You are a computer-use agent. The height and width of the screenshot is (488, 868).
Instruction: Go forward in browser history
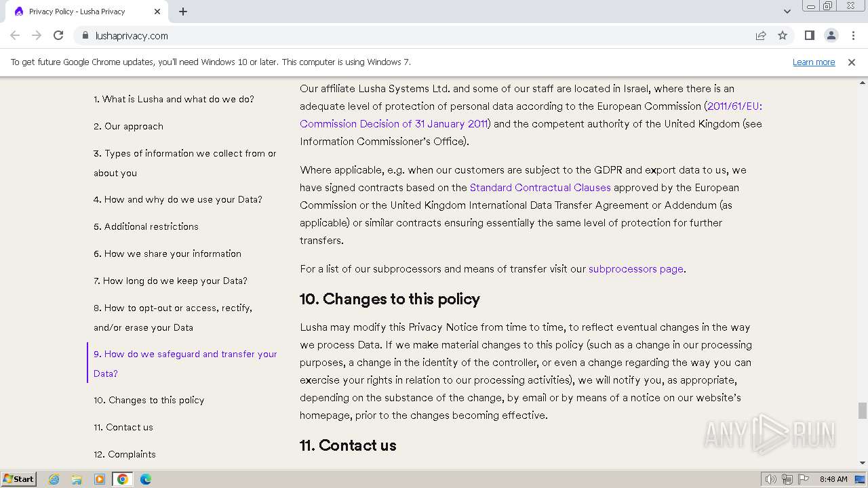point(37,36)
